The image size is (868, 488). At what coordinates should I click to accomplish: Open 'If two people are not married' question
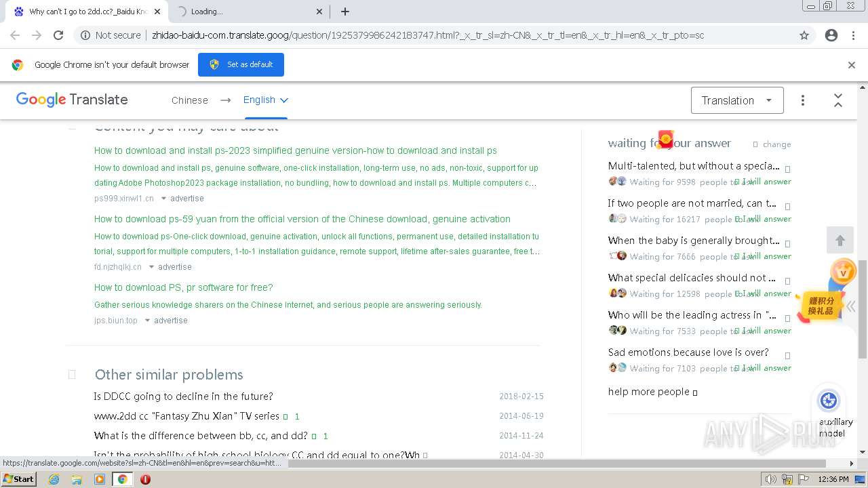coord(692,203)
